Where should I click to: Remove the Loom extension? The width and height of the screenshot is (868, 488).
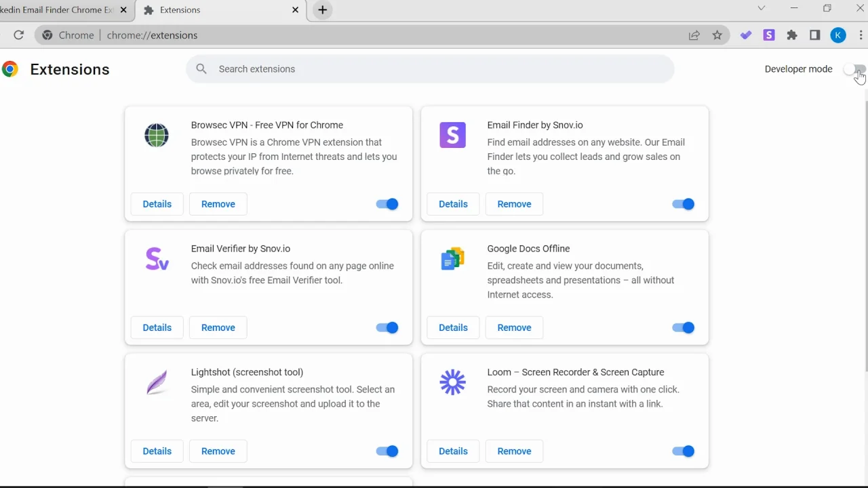[514, 451]
